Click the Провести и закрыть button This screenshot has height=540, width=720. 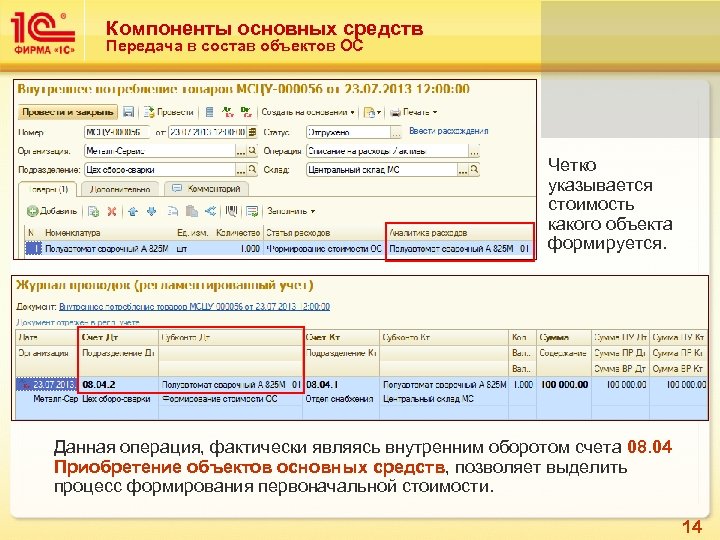click(x=68, y=112)
